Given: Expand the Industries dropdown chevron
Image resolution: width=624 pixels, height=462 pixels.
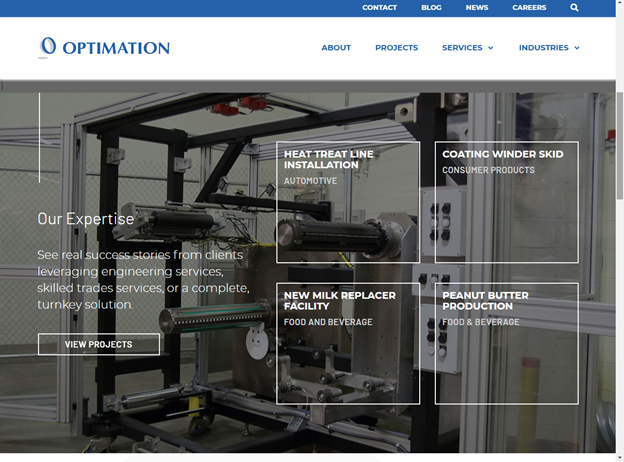Looking at the screenshot, I should click(577, 48).
